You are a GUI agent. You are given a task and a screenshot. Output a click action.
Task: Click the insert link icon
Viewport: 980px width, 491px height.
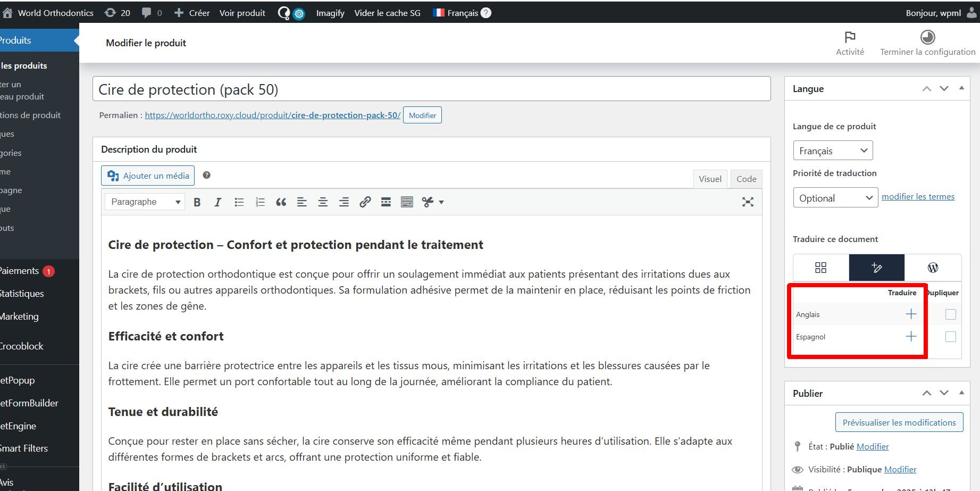coord(365,202)
